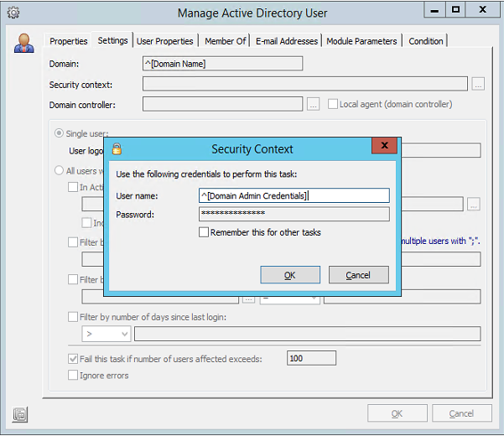Viewport: 504px width, 436px height.
Task: Minimize the Manage Active Directory User window
Action: click(434, 10)
